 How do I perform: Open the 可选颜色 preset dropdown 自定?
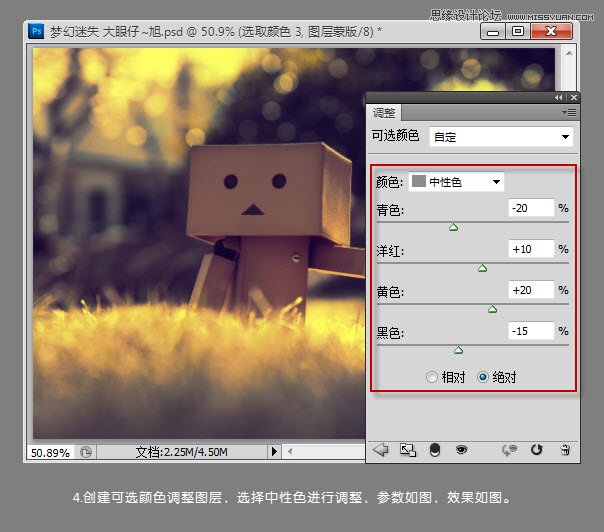coord(501,137)
